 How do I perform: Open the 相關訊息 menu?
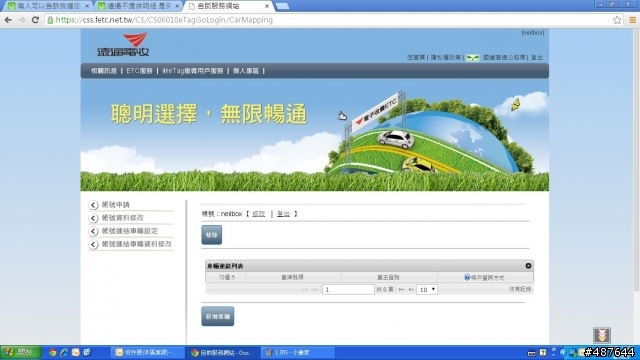(104, 71)
